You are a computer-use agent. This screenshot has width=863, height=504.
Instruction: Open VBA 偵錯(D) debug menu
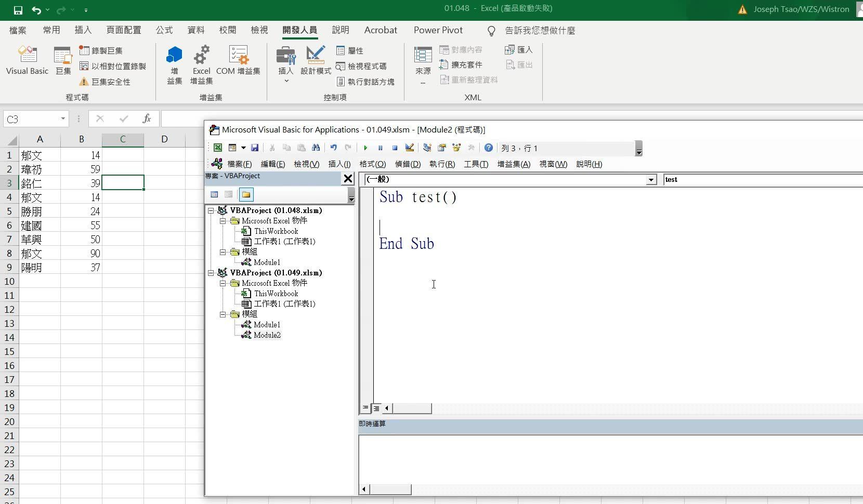408,164
